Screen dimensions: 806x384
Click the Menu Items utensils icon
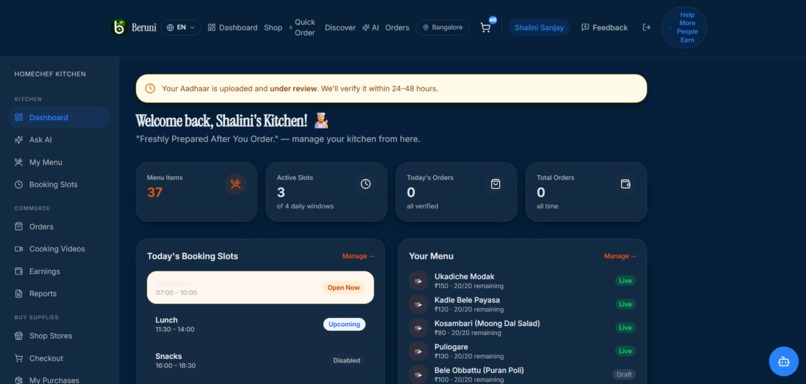pyautogui.click(x=235, y=184)
